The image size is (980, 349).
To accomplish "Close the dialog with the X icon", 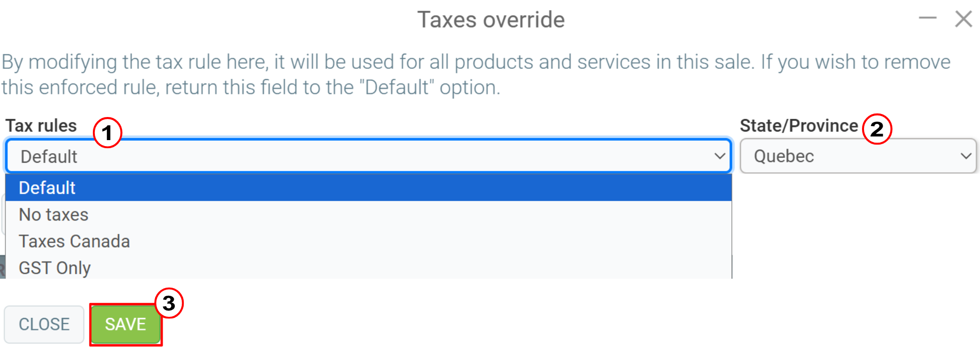I will [x=963, y=19].
